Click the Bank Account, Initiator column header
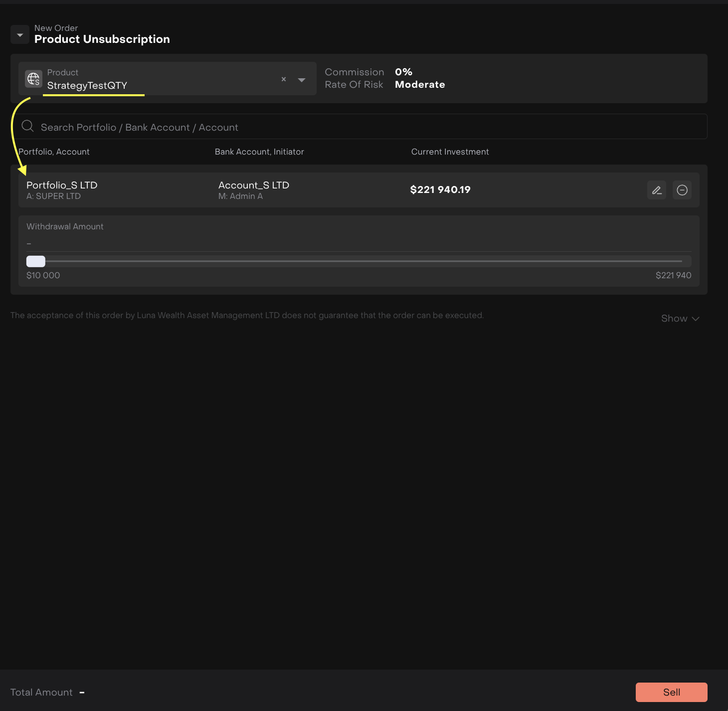Image resolution: width=728 pixels, height=711 pixels. (259, 152)
